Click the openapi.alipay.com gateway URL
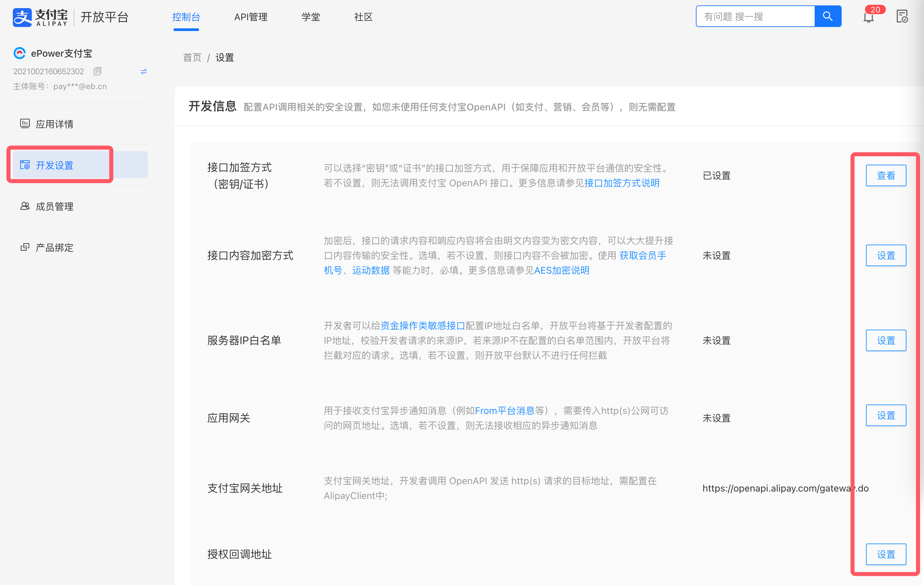The height and width of the screenshot is (585, 924). click(x=786, y=488)
